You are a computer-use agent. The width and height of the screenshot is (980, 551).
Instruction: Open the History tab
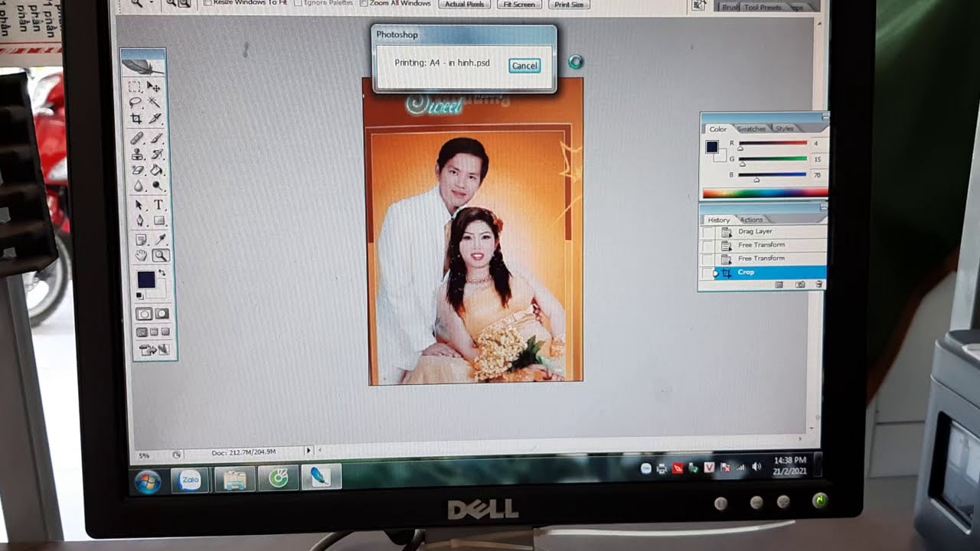718,220
